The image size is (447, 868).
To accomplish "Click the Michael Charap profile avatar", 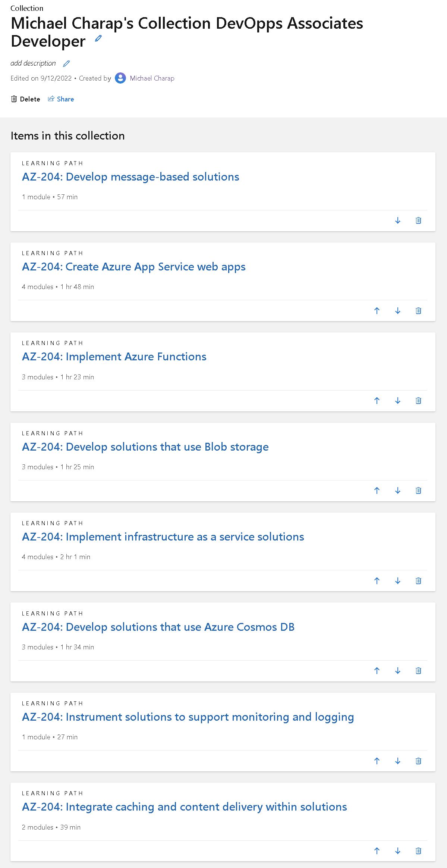I will pyautogui.click(x=120, y=78).
